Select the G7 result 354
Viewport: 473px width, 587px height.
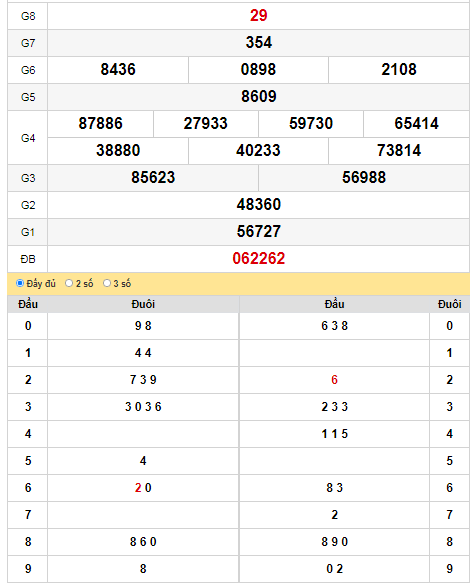[x=258, y=42]
